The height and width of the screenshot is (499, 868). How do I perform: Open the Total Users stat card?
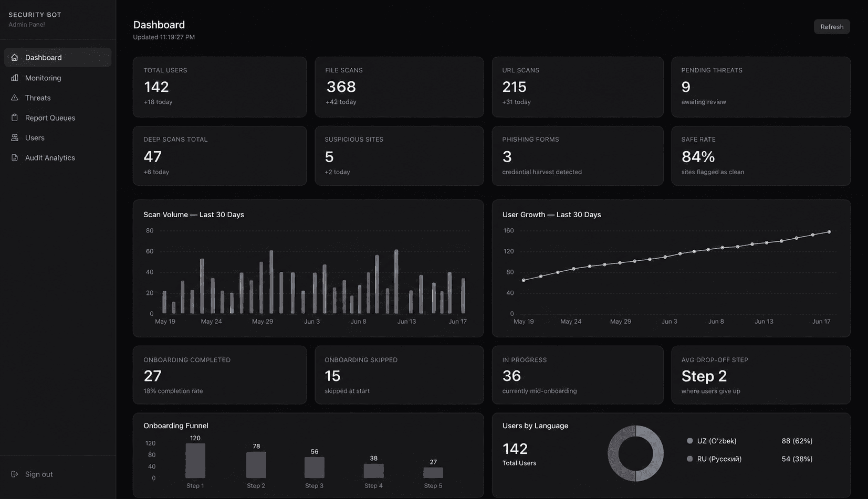click(x=219, y=87)
